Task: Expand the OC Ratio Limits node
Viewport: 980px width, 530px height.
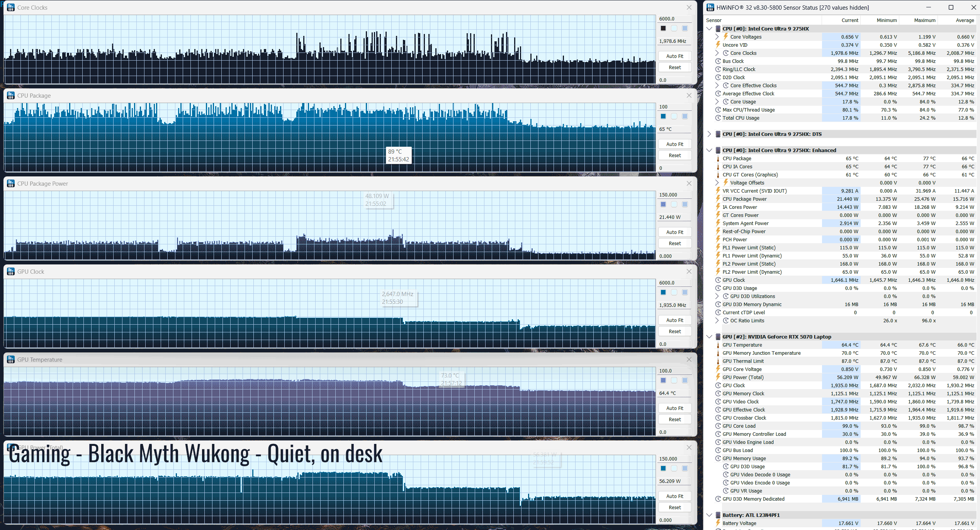Action: (x=717, y=320)
